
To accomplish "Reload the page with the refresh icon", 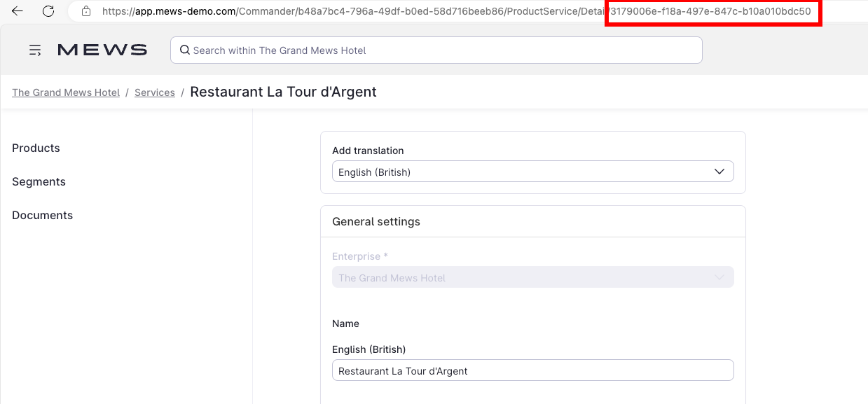I will pyautogui.click(x=48, y=11).
